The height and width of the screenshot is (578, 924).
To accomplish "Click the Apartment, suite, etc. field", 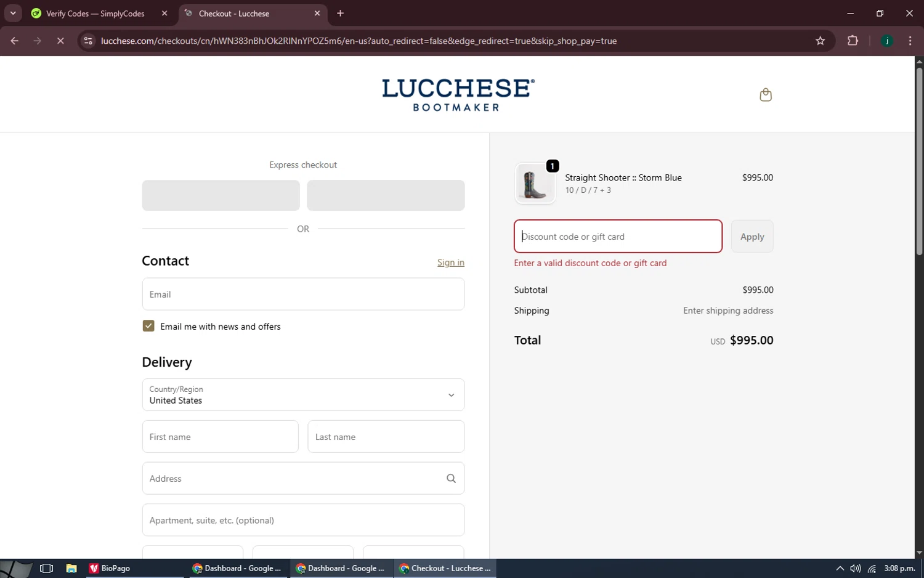I will pos(303,520).
